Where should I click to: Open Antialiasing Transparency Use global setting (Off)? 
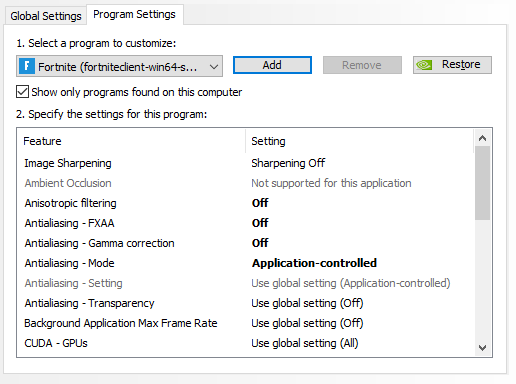pyautogui.click(x=307, y=303)
